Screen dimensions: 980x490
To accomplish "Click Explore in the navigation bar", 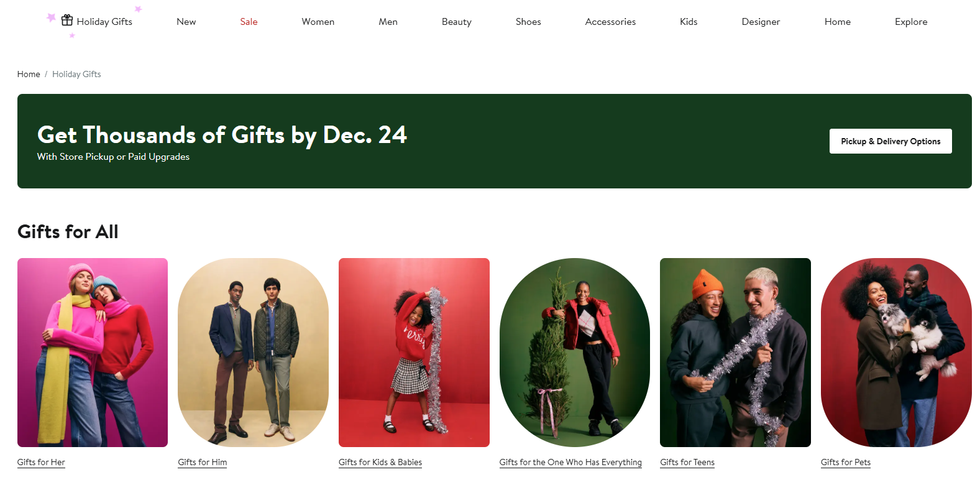I will [x=911, y=22].
